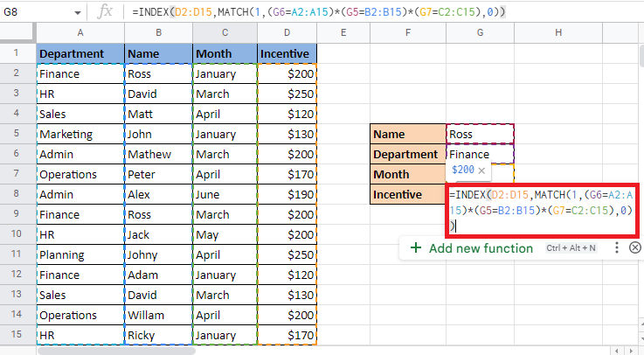Click the Add new function button
The image size is (644, 355).
coord(481,247)
